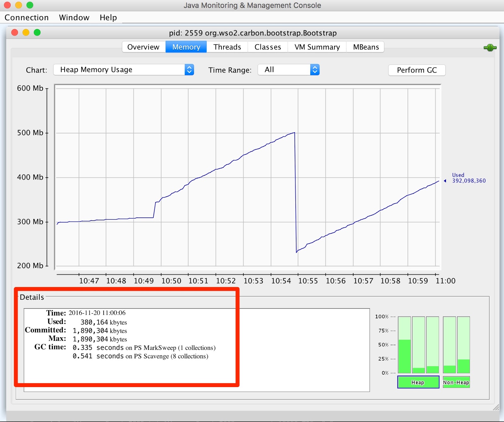Screen dimensions: 504x422
Task: Click the Used value '380,164 kbytes'
Action: (x=104, y=322)
